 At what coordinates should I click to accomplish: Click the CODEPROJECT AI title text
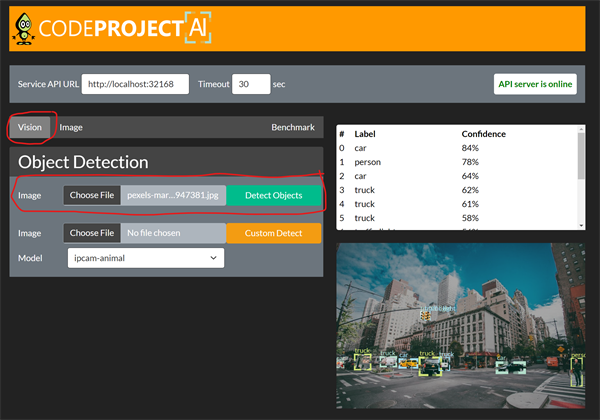click(125, 28)
